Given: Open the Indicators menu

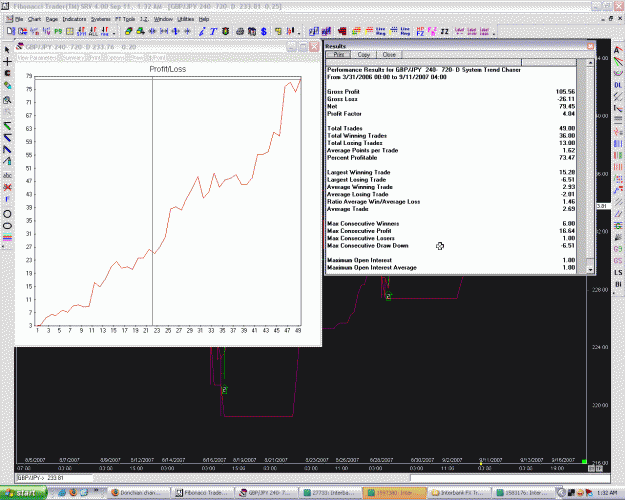Looking at the screenshot, I should [74, 19].
